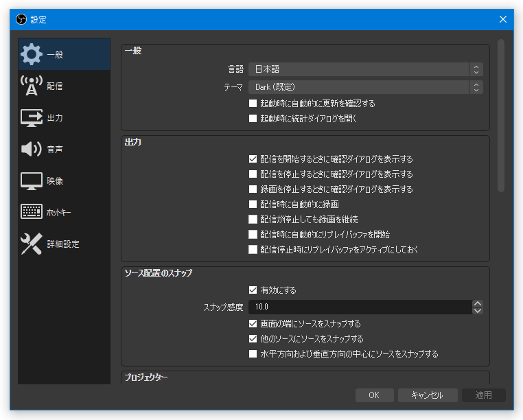Enable 配信時に自動的に録画 checkbox
The image size is (523, 420).
click(x=253, y=204)
